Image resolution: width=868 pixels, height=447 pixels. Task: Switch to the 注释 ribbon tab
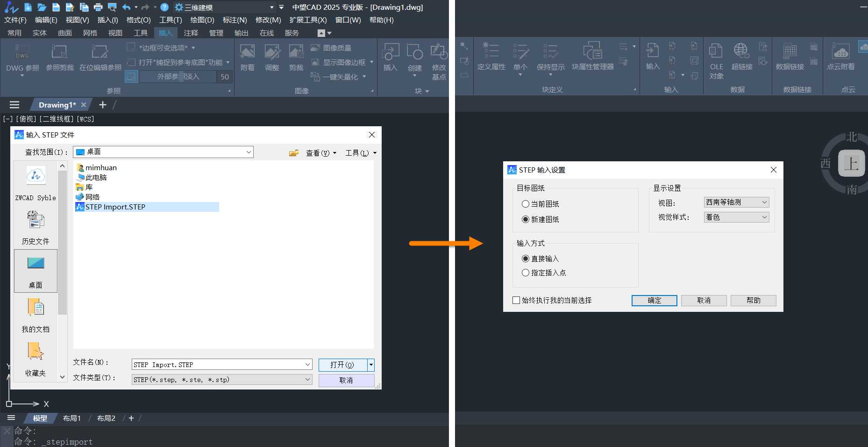pos(191,33)
